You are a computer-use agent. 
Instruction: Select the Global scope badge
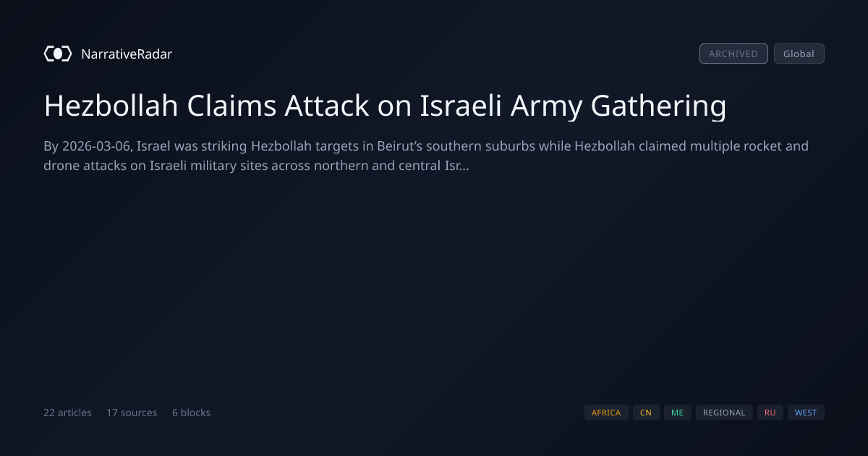[x=799, y=54]
